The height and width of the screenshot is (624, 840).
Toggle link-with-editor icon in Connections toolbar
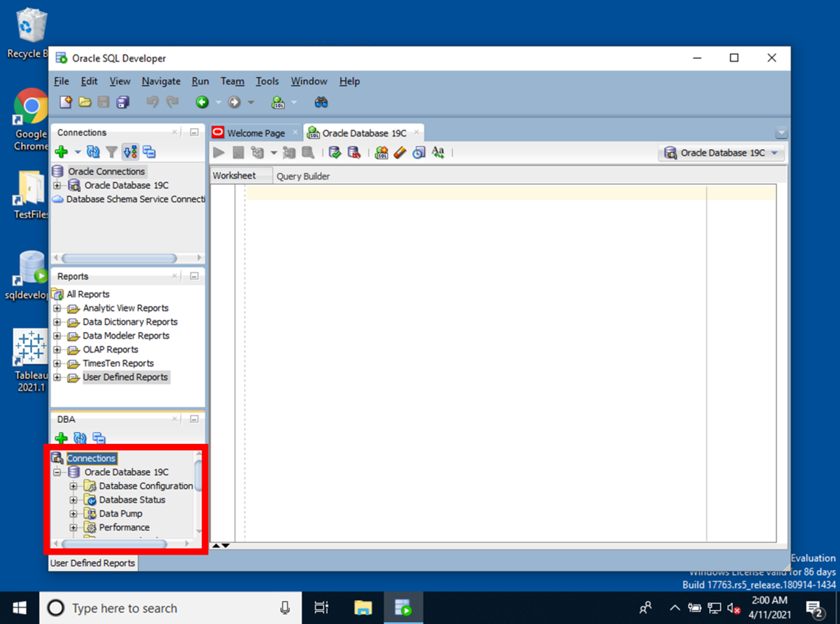click(130, 152)
